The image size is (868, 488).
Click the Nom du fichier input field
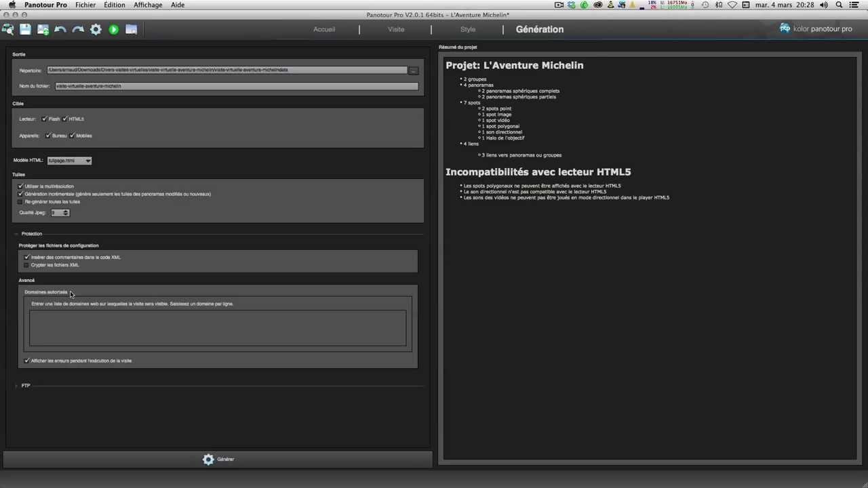(x=237, y=86)
